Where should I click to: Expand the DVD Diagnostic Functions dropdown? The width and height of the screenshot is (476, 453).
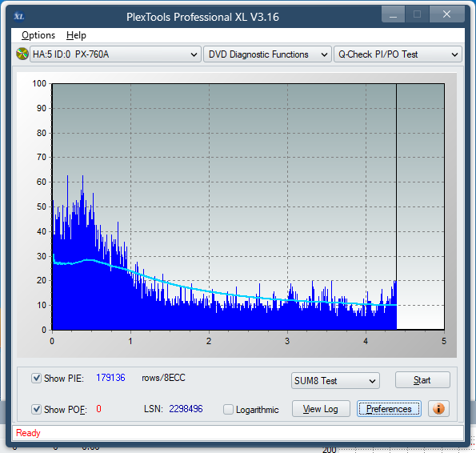click(x=267, y=54)
